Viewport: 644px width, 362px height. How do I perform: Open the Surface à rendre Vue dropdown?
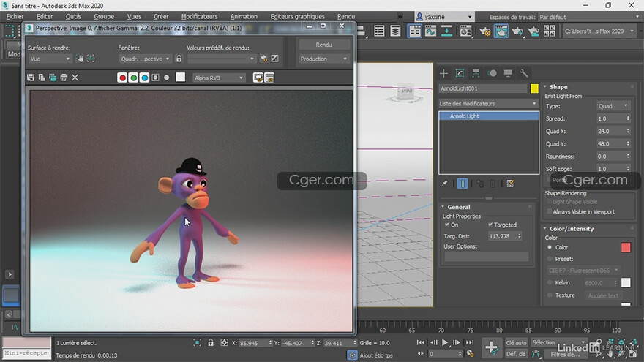[x=49, y=59]
